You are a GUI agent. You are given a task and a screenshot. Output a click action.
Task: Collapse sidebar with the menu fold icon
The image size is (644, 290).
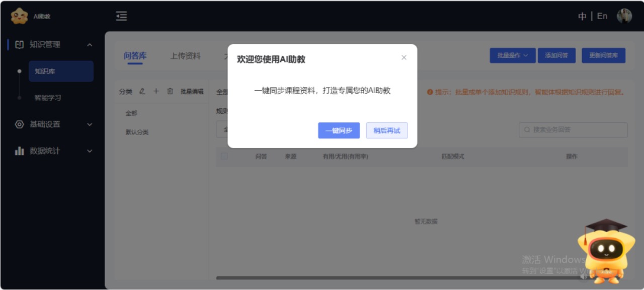(x=121, y=16)
